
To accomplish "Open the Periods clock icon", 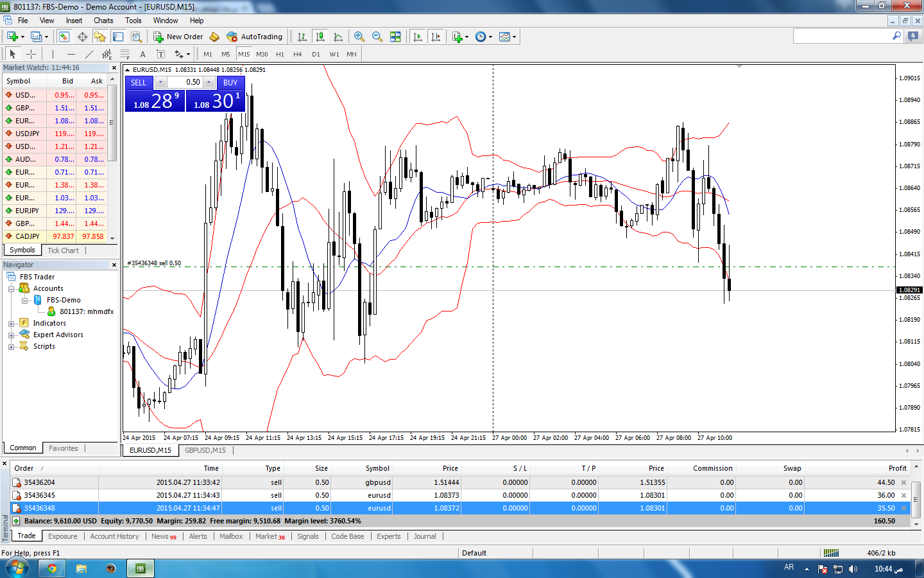I will click(481, 37).
